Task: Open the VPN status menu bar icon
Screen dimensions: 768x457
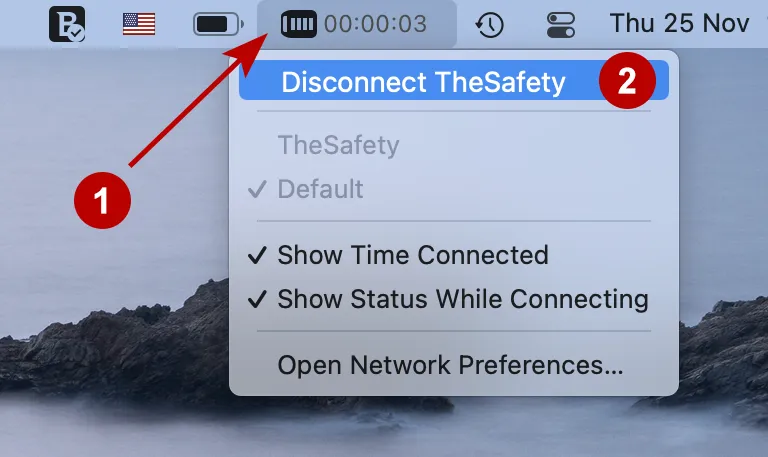Action: pos(298,24)
